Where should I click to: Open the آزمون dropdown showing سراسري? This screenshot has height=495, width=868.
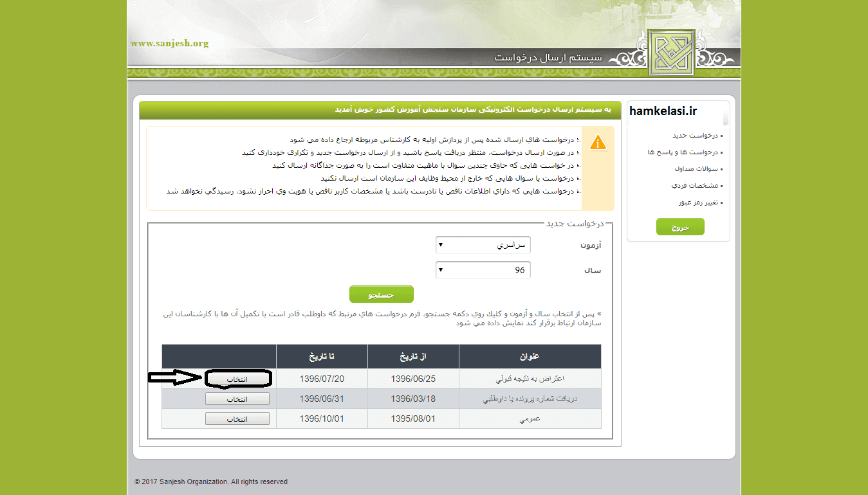coord(483,245)
